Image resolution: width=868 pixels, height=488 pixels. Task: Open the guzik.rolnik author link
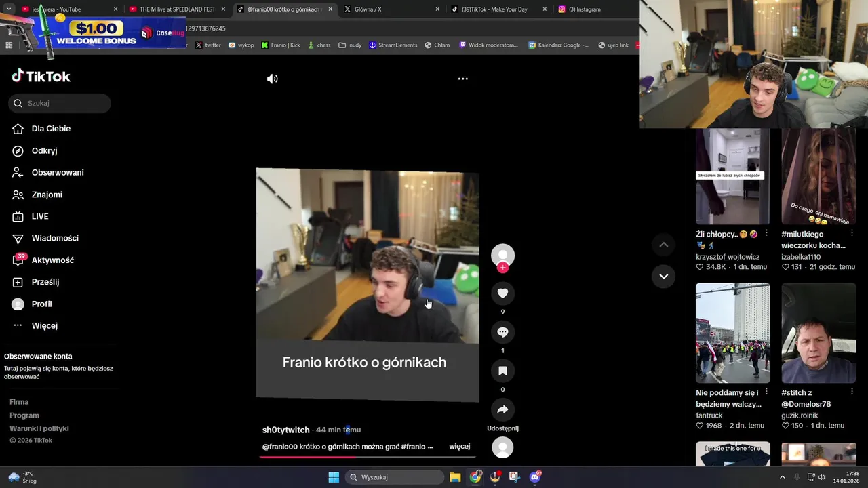(800, 415)
